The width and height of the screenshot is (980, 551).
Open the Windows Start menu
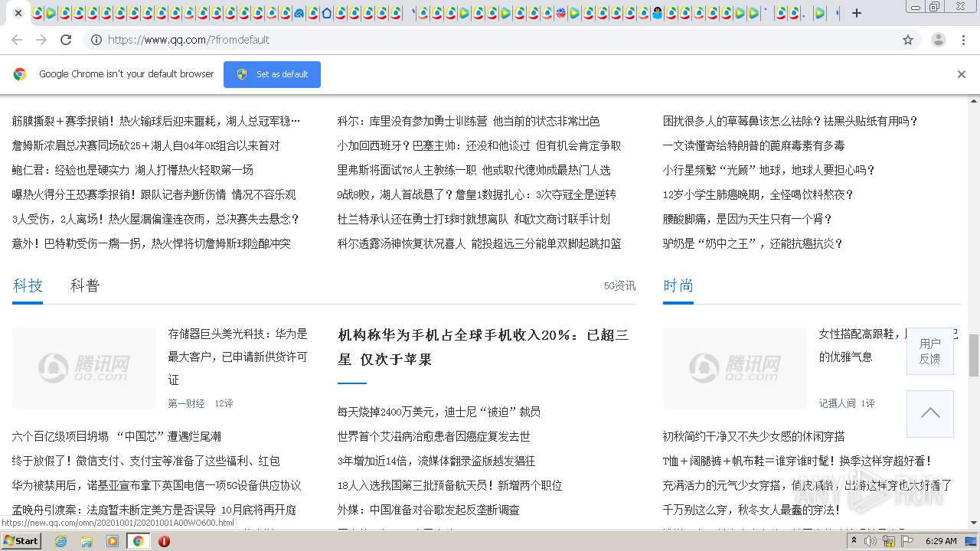tap(21, 540)
